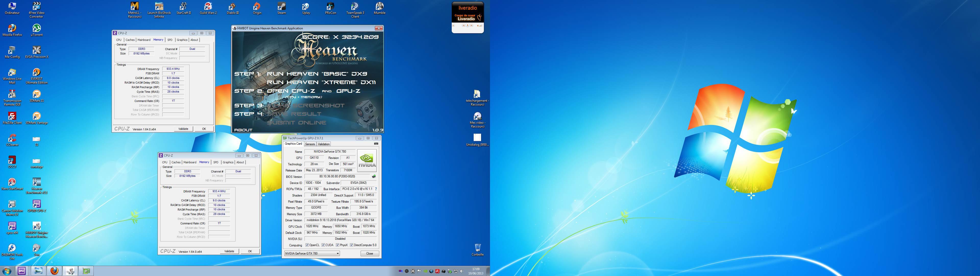Image resolution: width=980 pixels, height=276 pixels.
Task: Click the GPU-Z taskbar button
Action: (86, 271)
